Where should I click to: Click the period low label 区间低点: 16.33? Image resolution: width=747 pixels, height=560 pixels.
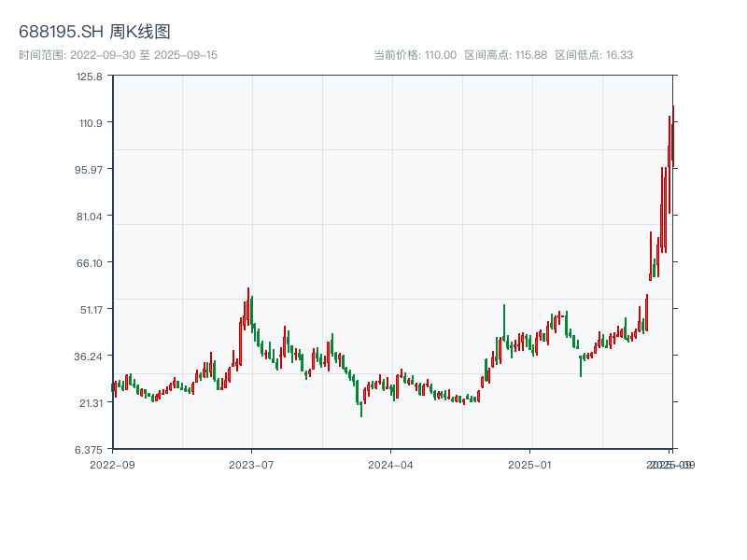click(594, 55)
